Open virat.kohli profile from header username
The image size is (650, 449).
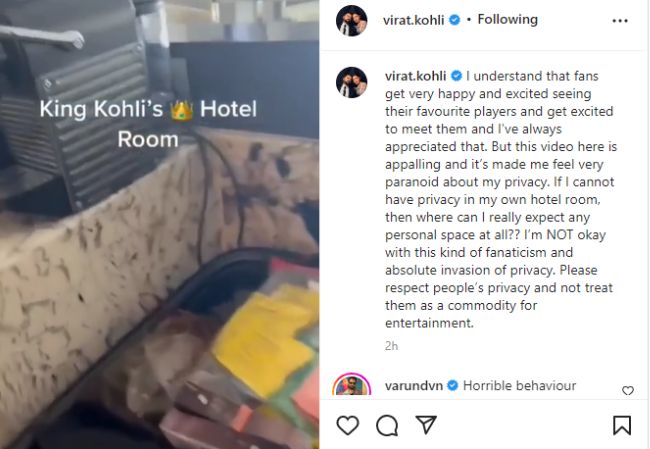pyautogui.click(x=413, y=20)
